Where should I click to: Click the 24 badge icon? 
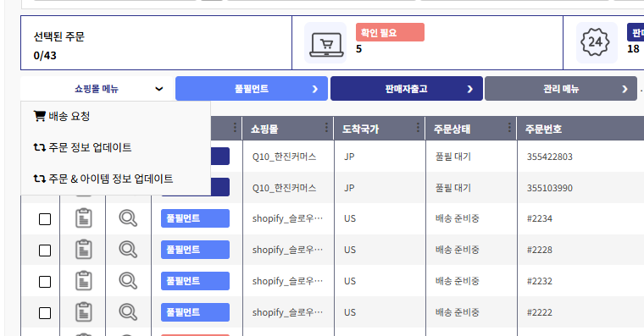pyautogui.click(x=595, y=42)
